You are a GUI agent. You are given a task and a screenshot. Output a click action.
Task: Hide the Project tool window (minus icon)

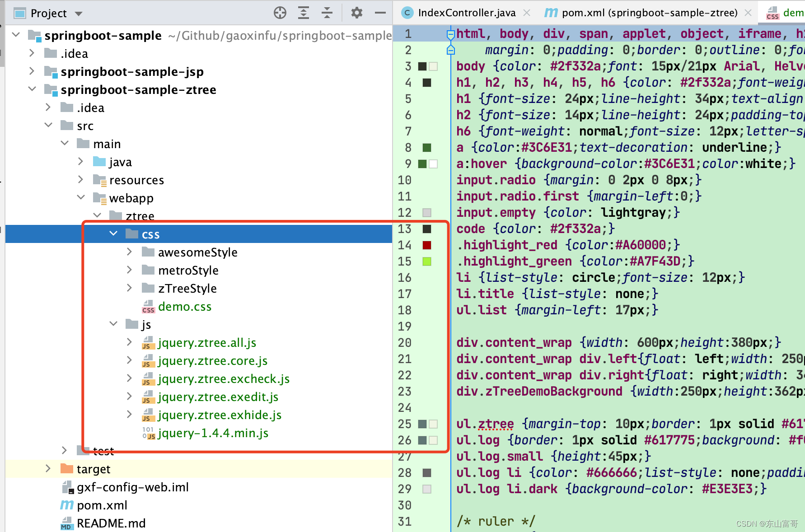[x=380, y=13]
